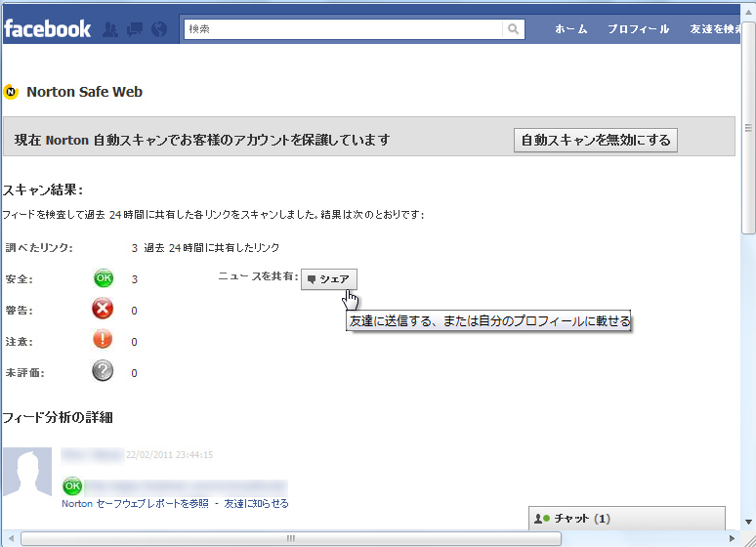Image resolution: width=756 pixels, height=547 pixels.
Task: Click the フィード分析の詳細 heading
Action: (x=58, y=417)
